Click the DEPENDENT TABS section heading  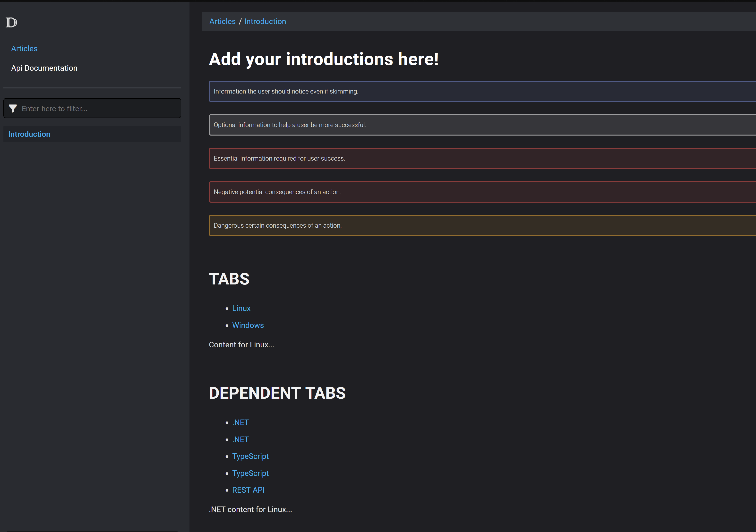(277, 393)
